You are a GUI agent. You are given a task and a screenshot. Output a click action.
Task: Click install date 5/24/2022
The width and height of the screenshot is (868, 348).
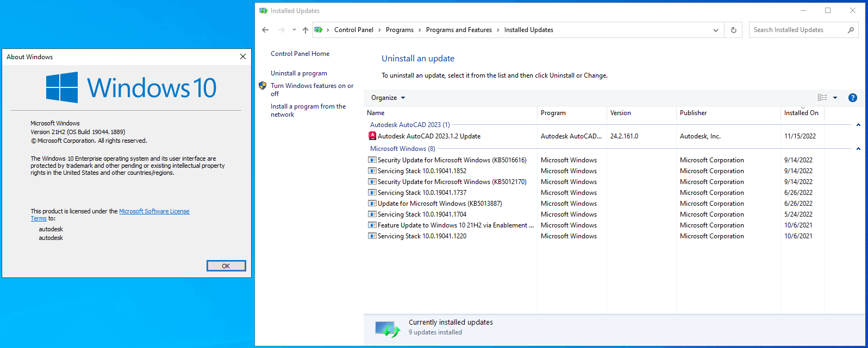click(x=798, y=214)
